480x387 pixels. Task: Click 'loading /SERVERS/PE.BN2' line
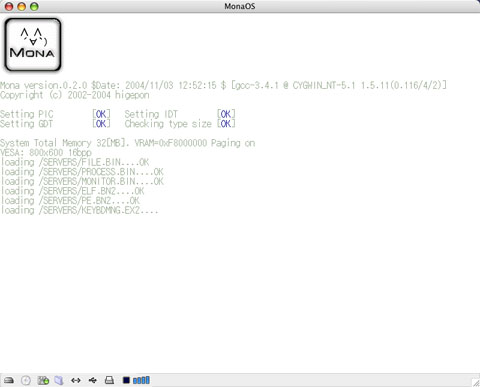point(70,201)
